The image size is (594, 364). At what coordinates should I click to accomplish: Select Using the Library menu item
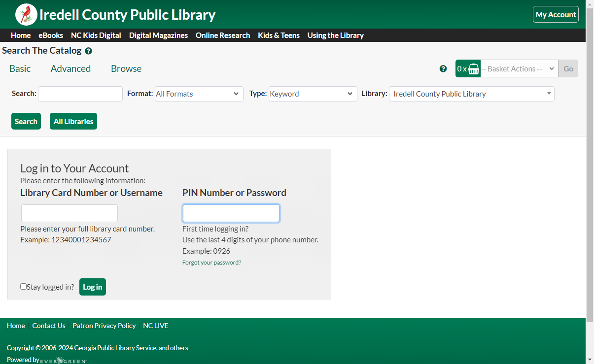(x=336, y=35)
